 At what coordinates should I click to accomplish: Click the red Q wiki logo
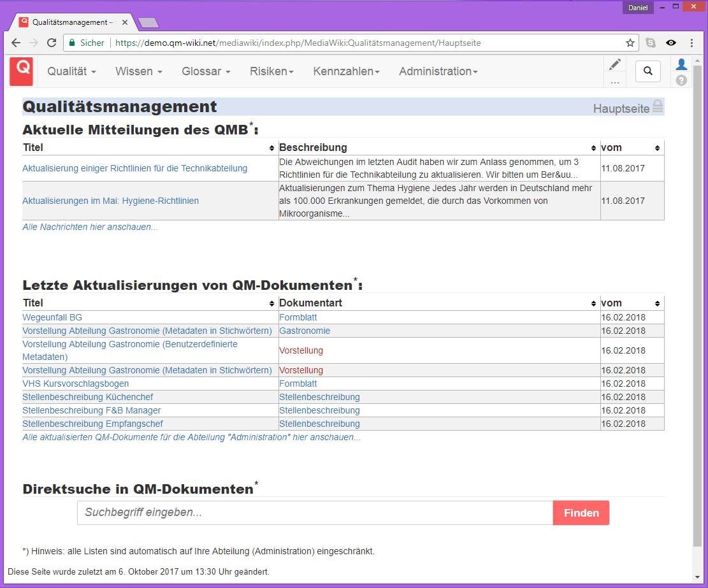click(x=21, y=71)
